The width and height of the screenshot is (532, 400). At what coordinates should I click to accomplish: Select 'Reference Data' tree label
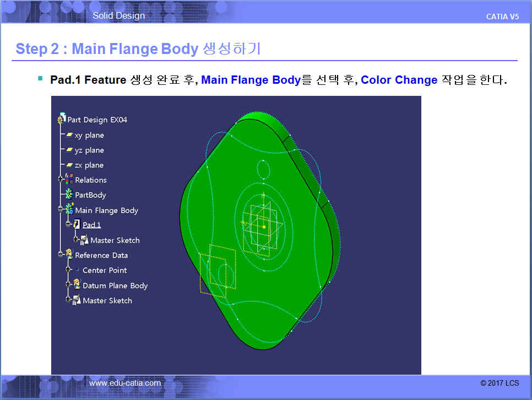coord(101,255)
